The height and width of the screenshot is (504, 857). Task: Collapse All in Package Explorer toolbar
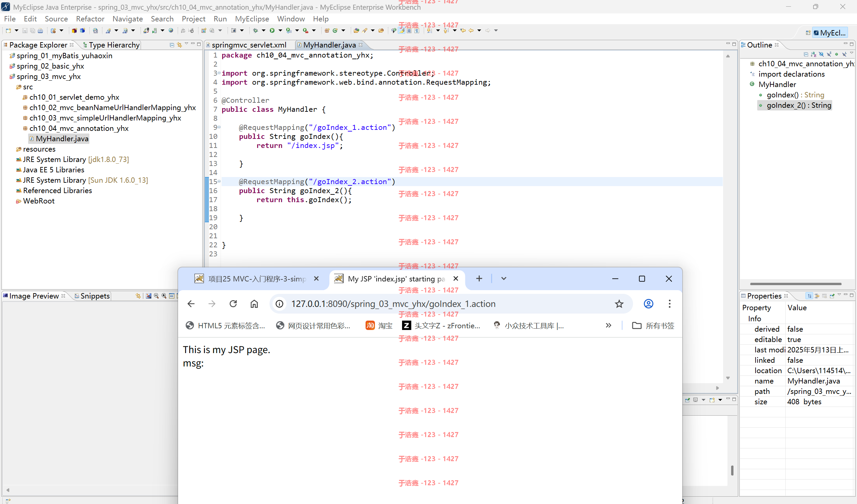[172, 45]
